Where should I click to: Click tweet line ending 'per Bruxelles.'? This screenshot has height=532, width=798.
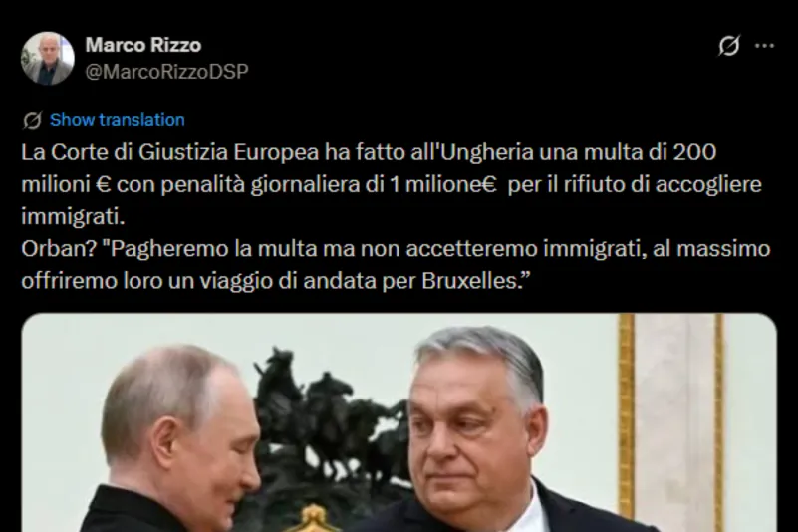click(x=276, y=281)
